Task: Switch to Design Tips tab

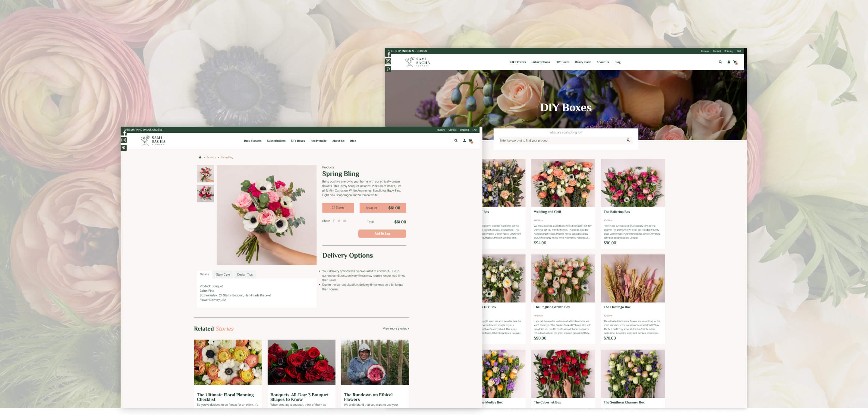Action: click(245, 274)
